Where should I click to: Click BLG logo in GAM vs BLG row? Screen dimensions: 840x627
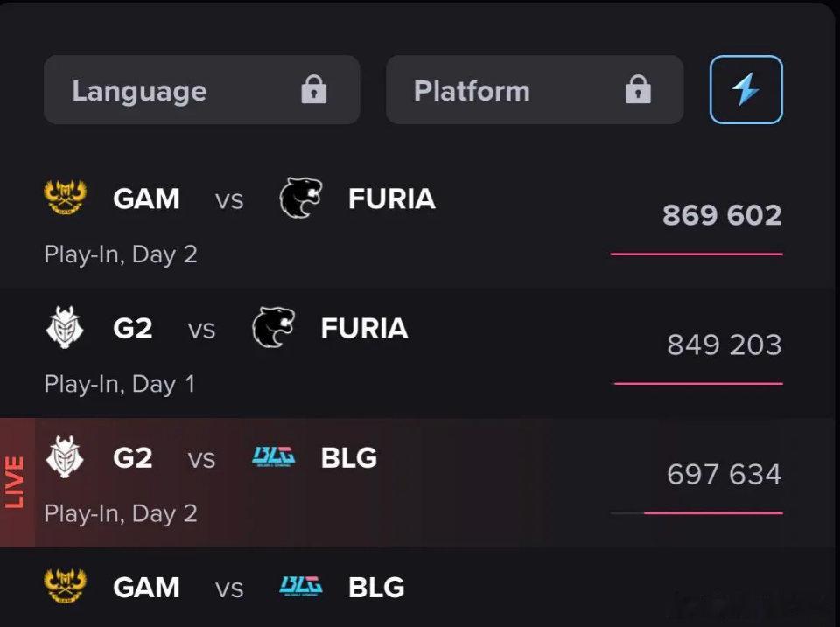[x=300, y=586]
